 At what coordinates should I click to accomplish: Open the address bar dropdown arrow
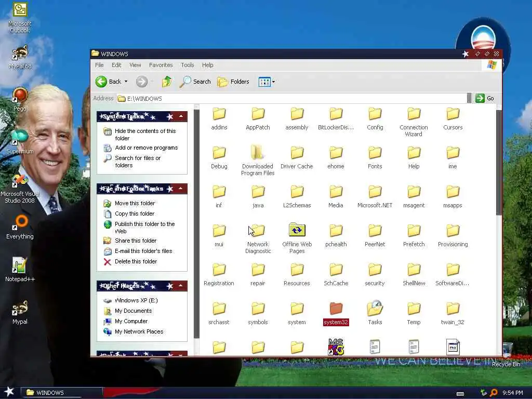pyautogui.click(x=469, y=98)
